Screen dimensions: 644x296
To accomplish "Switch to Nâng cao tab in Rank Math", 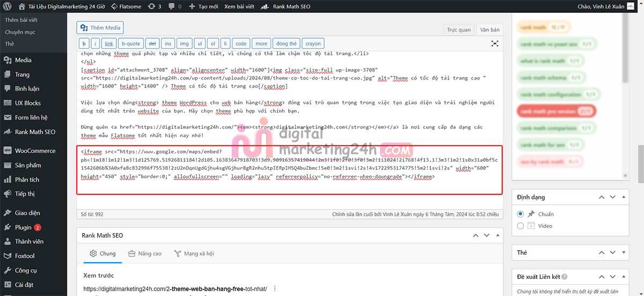I will click(x=145, y=254).
